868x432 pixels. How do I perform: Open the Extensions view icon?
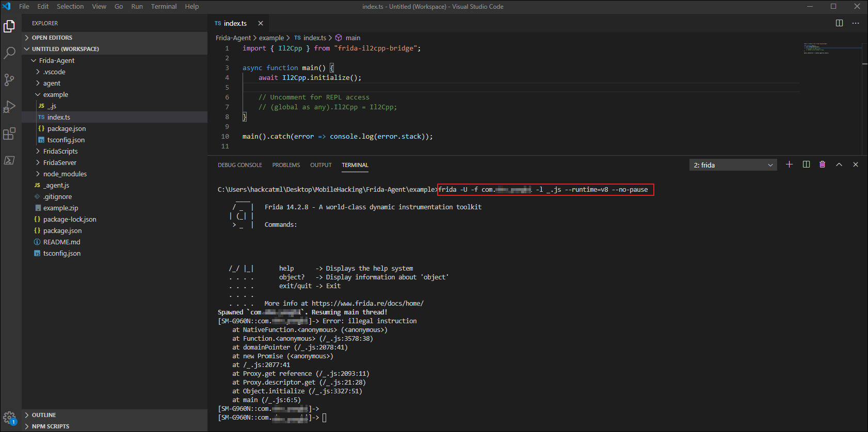9,134
